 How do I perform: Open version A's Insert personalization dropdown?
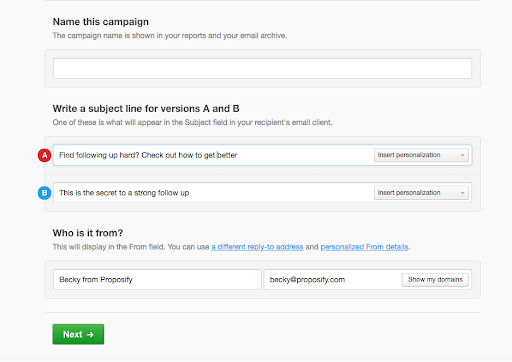421,155
